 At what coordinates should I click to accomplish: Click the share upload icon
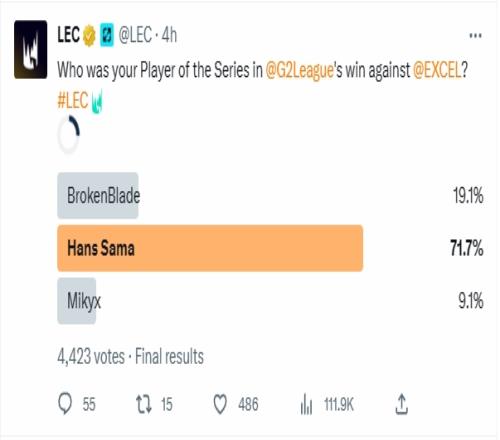(402, 404)
